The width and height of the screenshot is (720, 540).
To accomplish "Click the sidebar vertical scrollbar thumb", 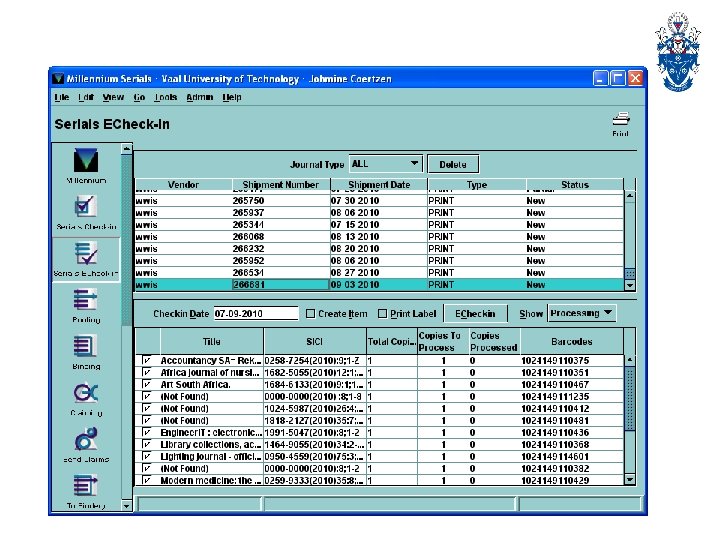I will (126, 241).
